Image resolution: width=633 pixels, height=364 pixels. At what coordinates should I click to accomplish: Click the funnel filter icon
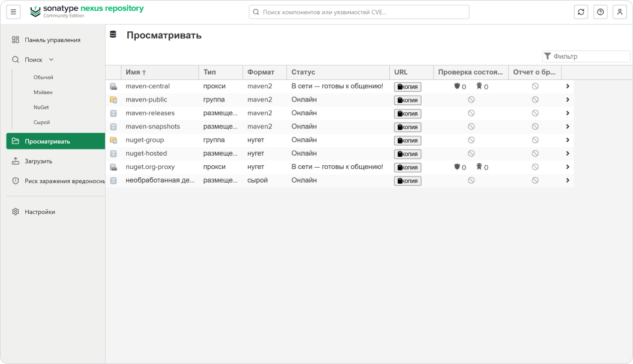coord(547,56)
